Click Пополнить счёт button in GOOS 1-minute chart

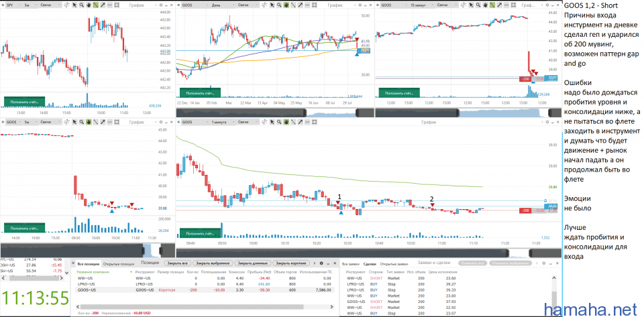[200, 233]
